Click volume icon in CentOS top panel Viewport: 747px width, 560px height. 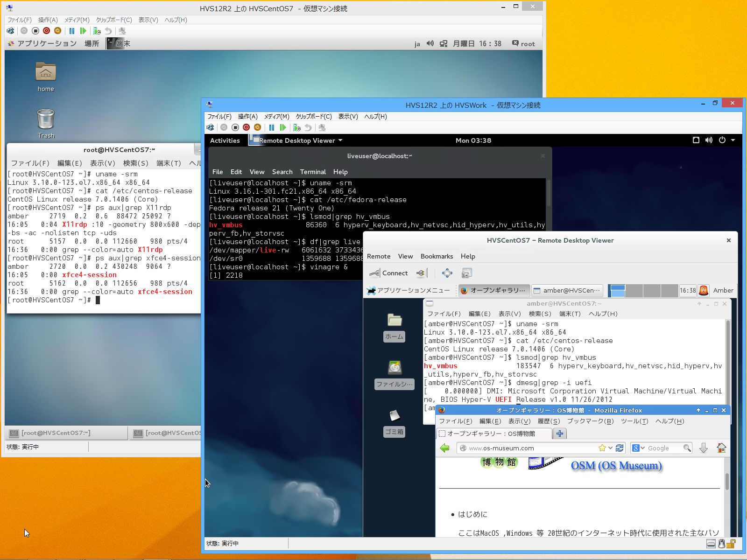[430, 43]
